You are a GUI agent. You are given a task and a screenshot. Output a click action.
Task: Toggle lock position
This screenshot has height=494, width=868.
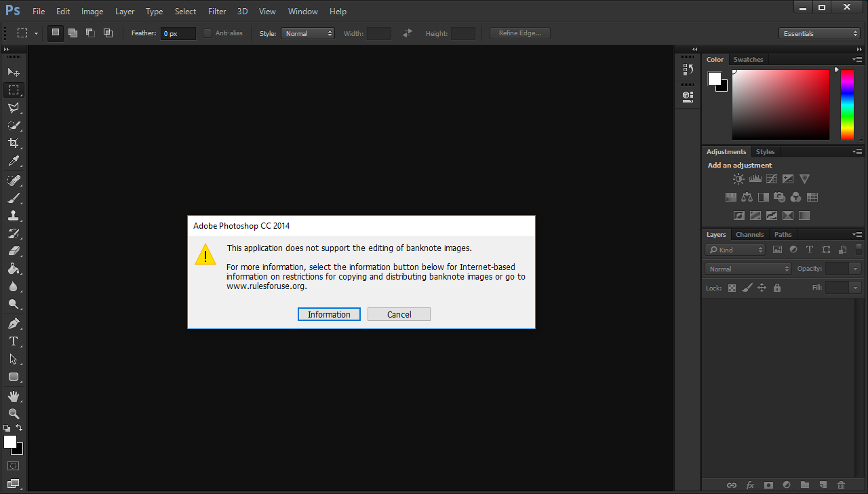[762, 288]
